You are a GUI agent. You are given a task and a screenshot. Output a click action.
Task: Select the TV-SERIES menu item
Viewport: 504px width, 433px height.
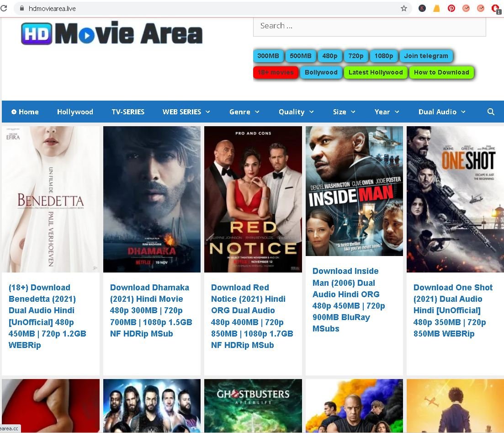(x=128, y=112)
